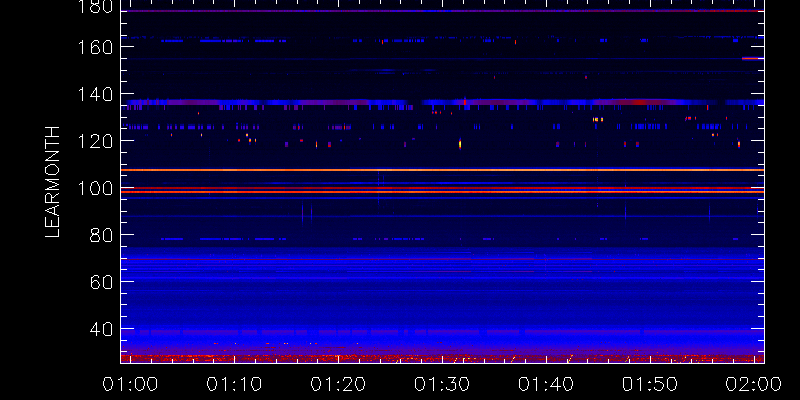Click the 100 frequency axis label
This screenshot has width=800, height=400.
94,188
